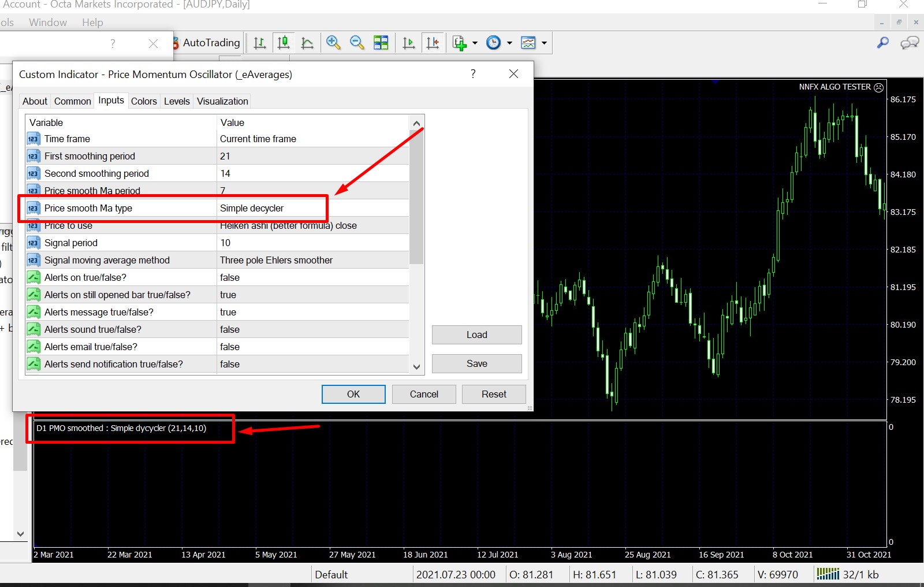Open the Help menu
924x587 pixels.
[x=92, y=23]
